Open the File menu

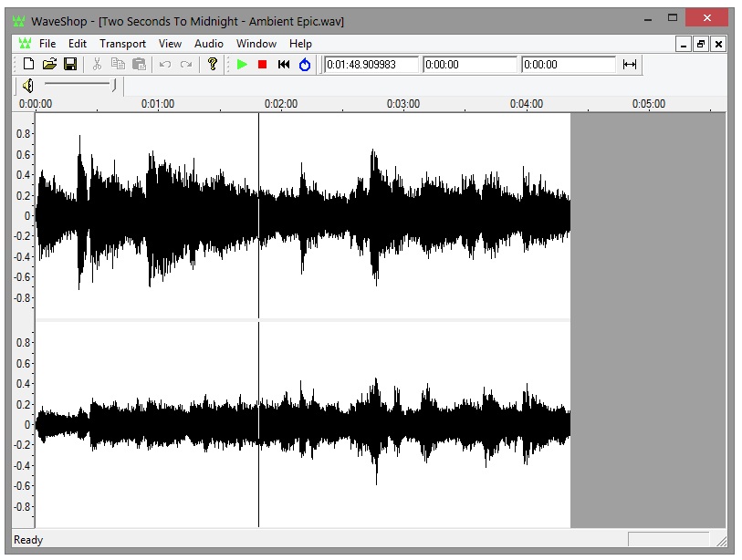point(47,44)
